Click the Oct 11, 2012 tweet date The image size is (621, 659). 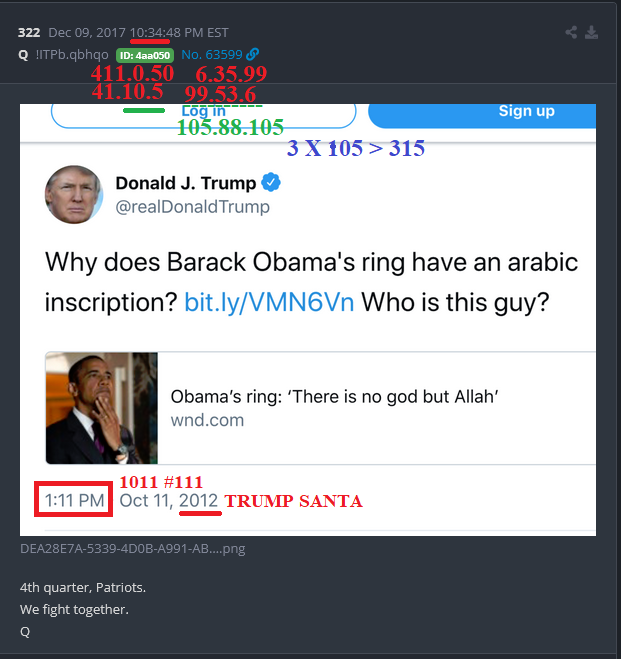pyautogui.click(x=169, y=501)
